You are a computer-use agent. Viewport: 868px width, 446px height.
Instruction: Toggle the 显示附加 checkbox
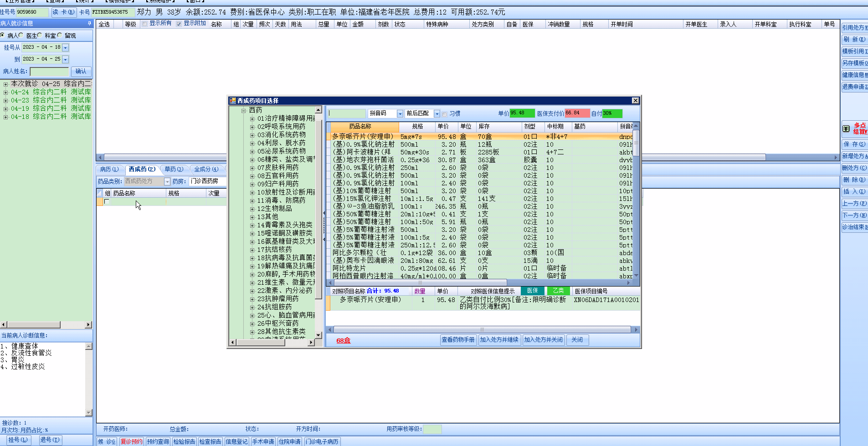[179, 24]
